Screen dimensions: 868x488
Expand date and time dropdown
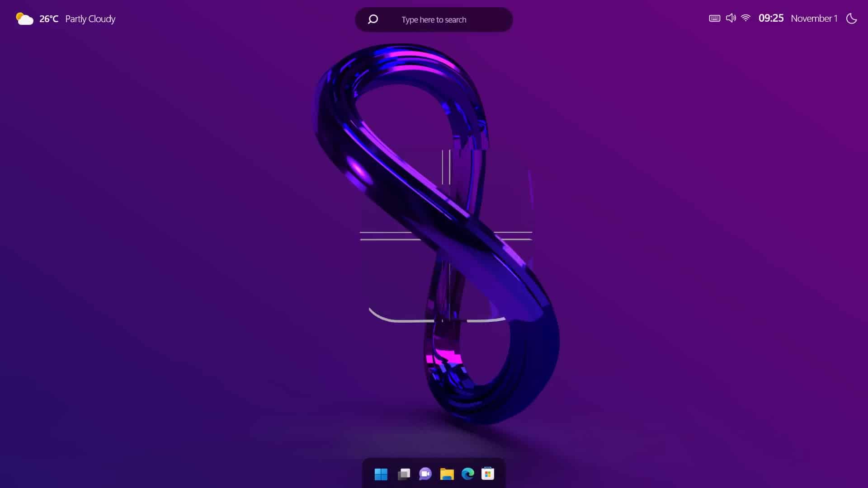pos(797,18)
